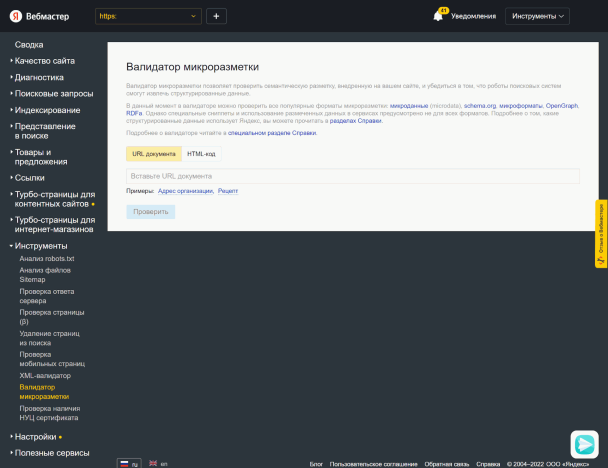Viewport: 608px width, 468px height.
Task: Switch language to English flag
Action: click(157, 464)
